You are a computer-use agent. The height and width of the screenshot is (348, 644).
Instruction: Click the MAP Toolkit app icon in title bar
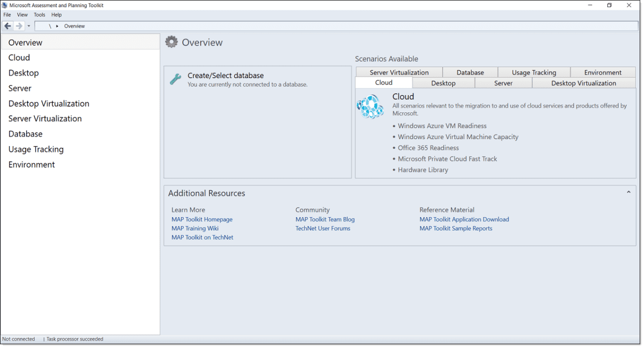click(5, 5)
